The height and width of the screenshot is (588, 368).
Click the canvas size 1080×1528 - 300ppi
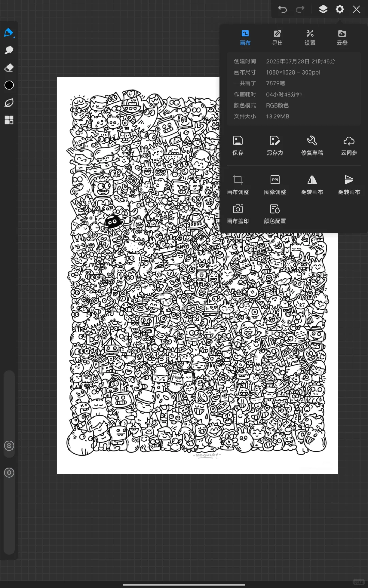(x=293, y=72)
